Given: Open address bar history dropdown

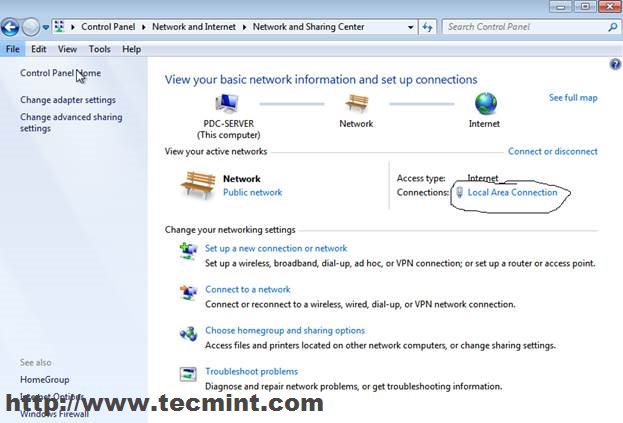Looking at the screenshot, I should (x=410, y=27).
